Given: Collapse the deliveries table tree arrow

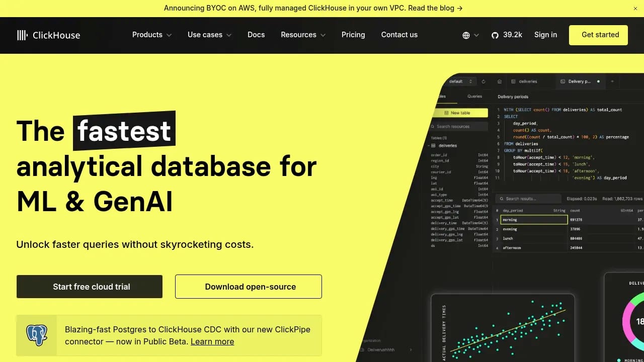Looking at the screenshot, I should (x=429, y=146).
